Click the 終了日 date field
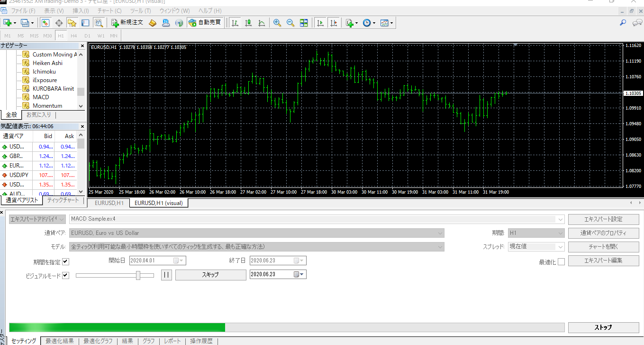 (x=278, y=261)
